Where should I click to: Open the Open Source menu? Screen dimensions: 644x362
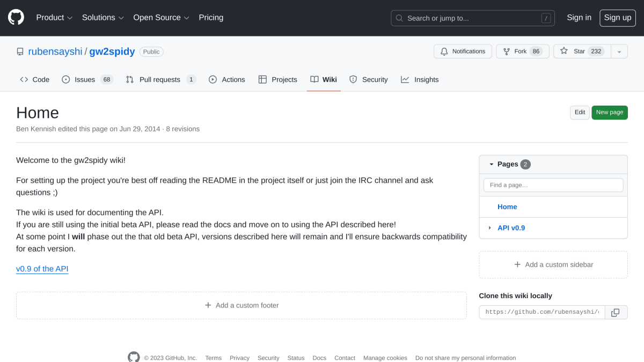162,18
